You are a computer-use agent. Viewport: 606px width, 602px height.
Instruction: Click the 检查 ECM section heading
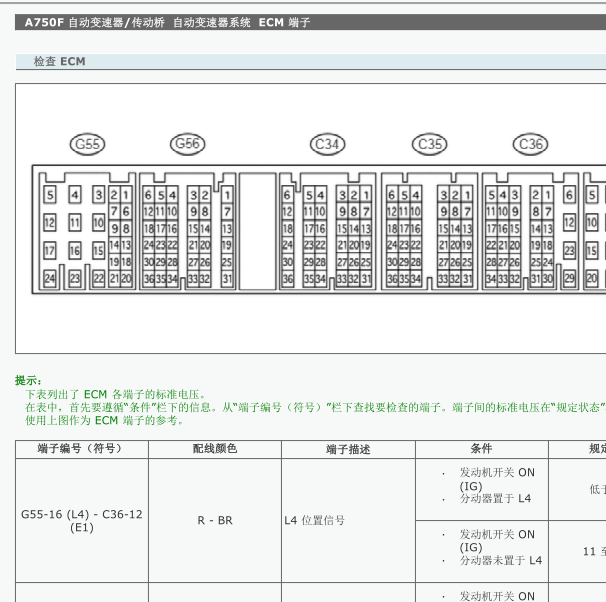click(x=60, y=61)
